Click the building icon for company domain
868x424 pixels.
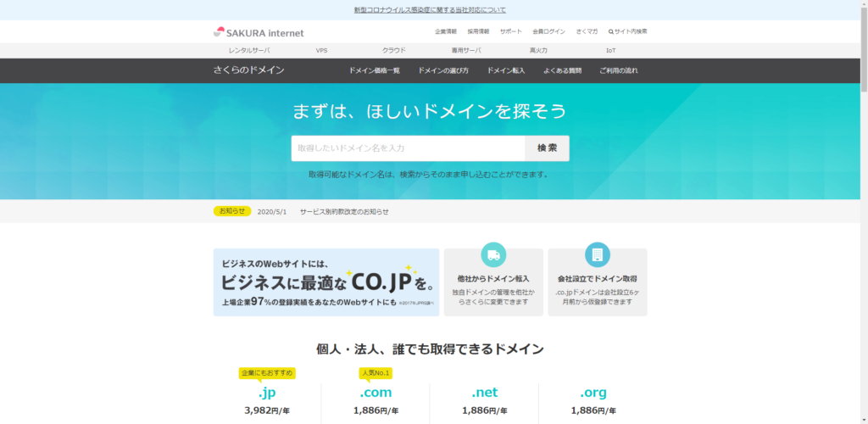click(598, 254)
